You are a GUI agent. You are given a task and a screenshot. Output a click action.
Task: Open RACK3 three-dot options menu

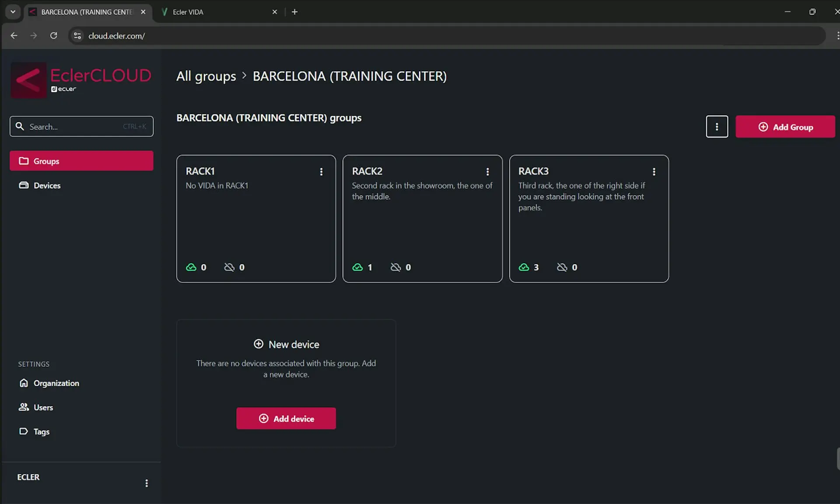coord(654,172)
